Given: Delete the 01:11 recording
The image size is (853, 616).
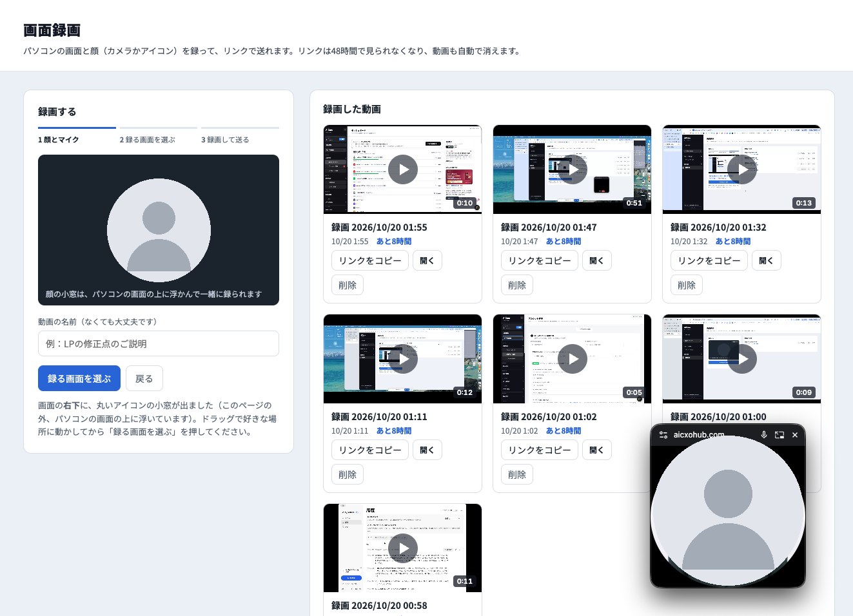Looking at the screenshot, I should (x=348, y=474).
